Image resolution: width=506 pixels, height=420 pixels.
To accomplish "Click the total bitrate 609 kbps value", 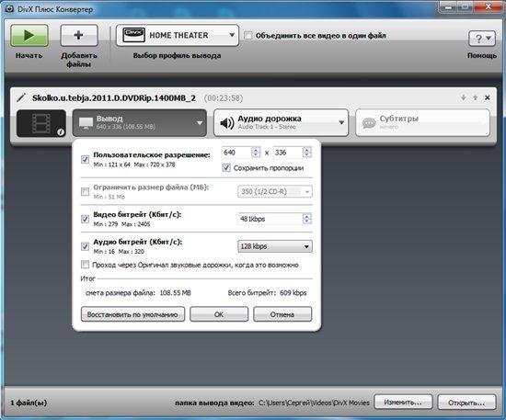I will click(293, 293).
